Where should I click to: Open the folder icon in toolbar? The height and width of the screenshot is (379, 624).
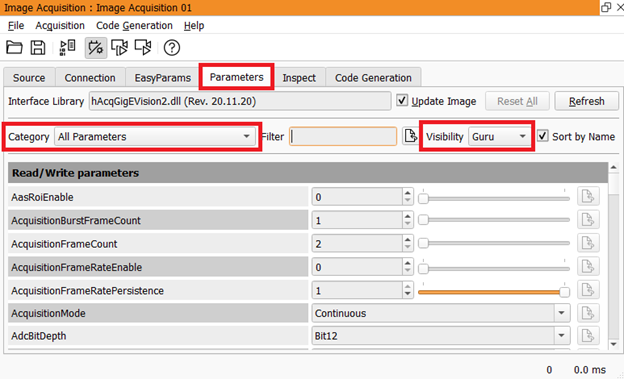tap(14, 48)
